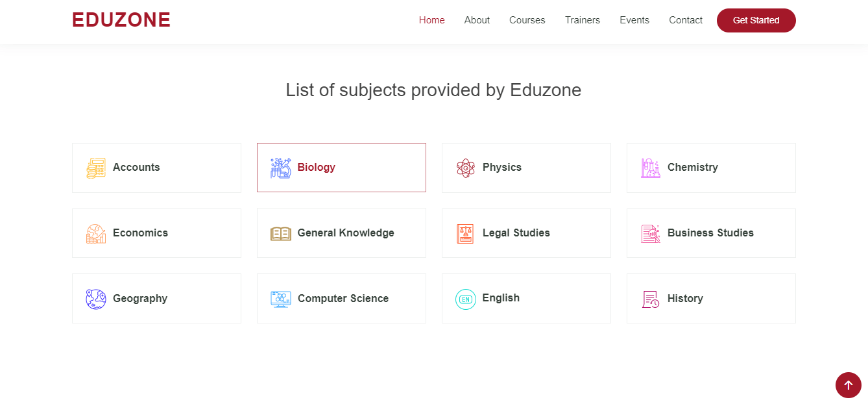This screenshot has height=404, width=868.
Task: Go to the Trainers menu item
Action: pos(583,20)
